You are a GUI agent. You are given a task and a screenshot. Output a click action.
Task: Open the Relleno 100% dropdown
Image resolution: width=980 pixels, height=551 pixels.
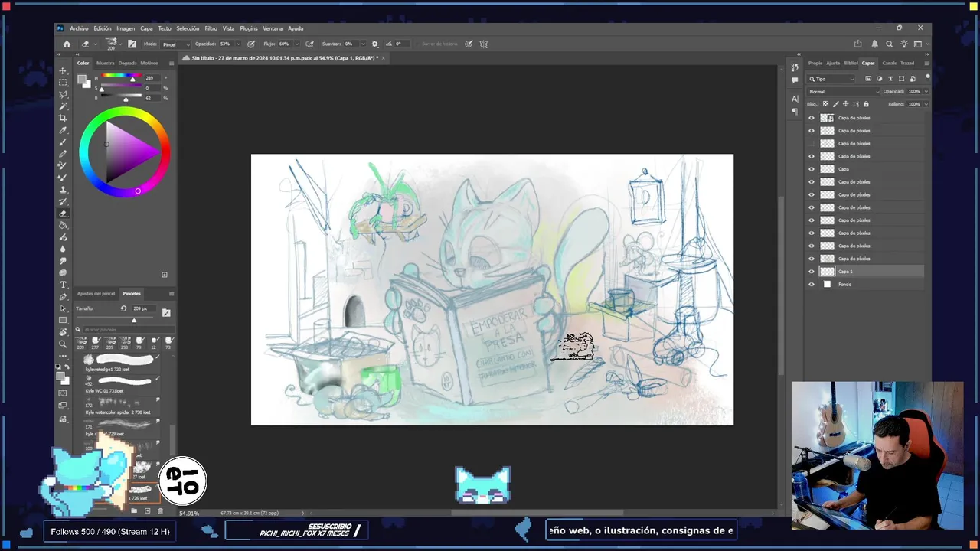click(926, 103)
